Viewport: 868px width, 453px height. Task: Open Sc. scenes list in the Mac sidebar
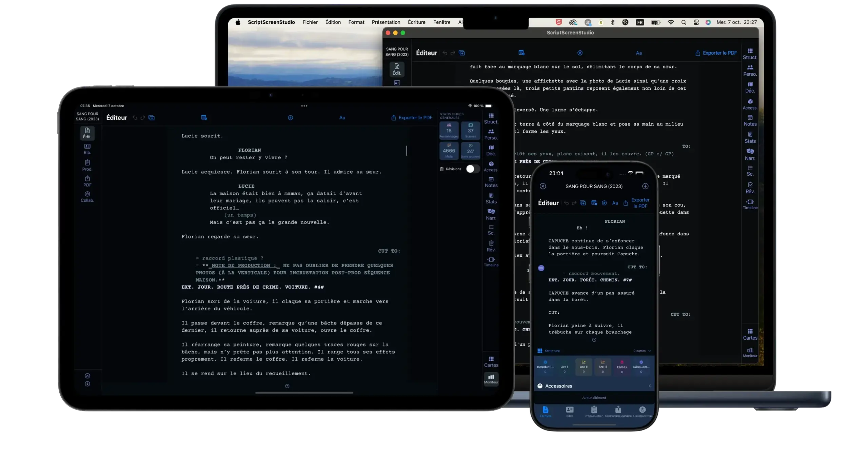coord(750,171)
